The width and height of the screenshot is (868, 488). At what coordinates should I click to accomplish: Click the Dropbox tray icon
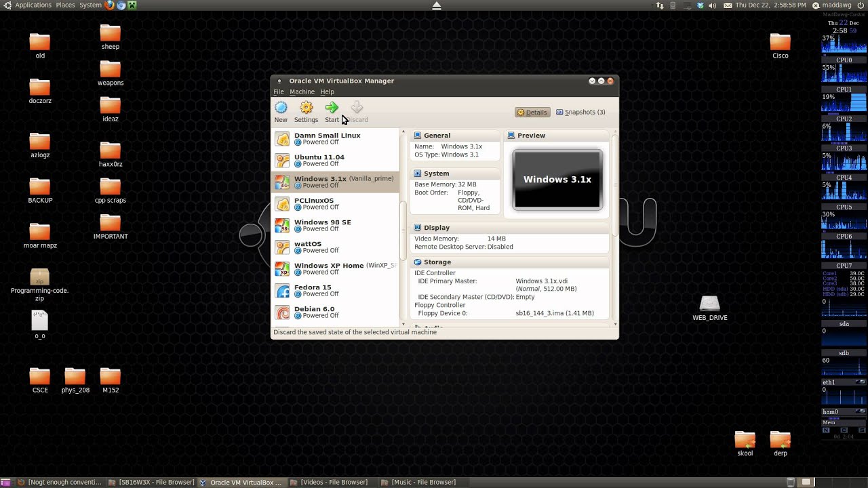[700, 5]
